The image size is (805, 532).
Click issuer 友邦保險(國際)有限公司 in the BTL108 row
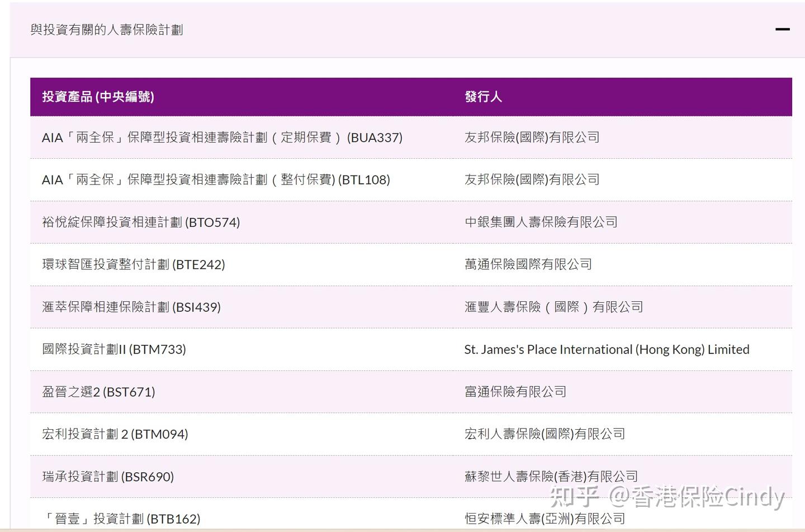(532, 180)
